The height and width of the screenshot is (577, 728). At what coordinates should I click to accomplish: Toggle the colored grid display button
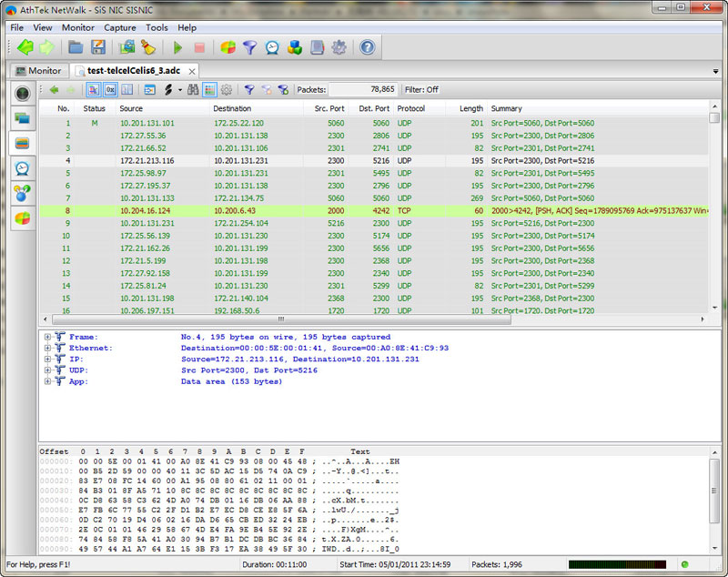pyautogui.click(x=209, y=90)
